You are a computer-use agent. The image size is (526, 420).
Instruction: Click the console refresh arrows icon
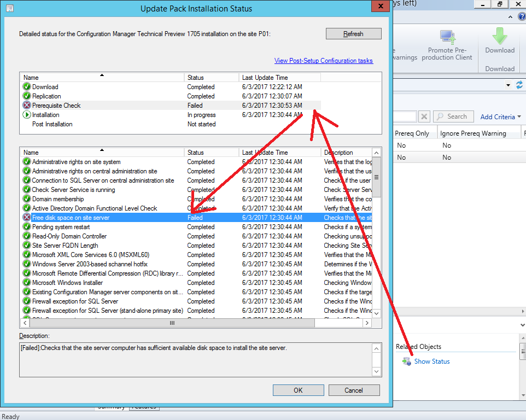coord(519,85)
